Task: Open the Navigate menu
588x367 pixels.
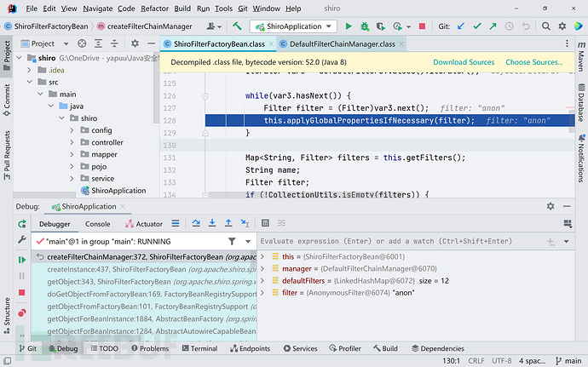Action: (x=97, y=9)
